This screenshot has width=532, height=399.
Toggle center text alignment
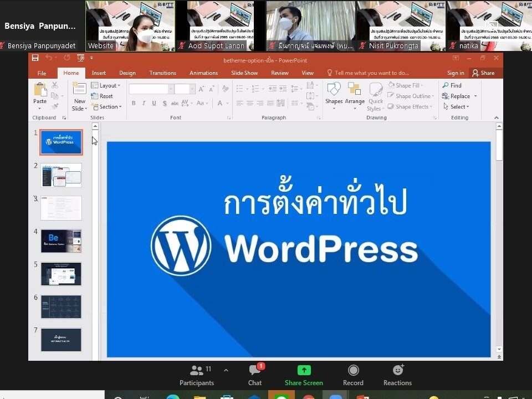pos(250,103)
